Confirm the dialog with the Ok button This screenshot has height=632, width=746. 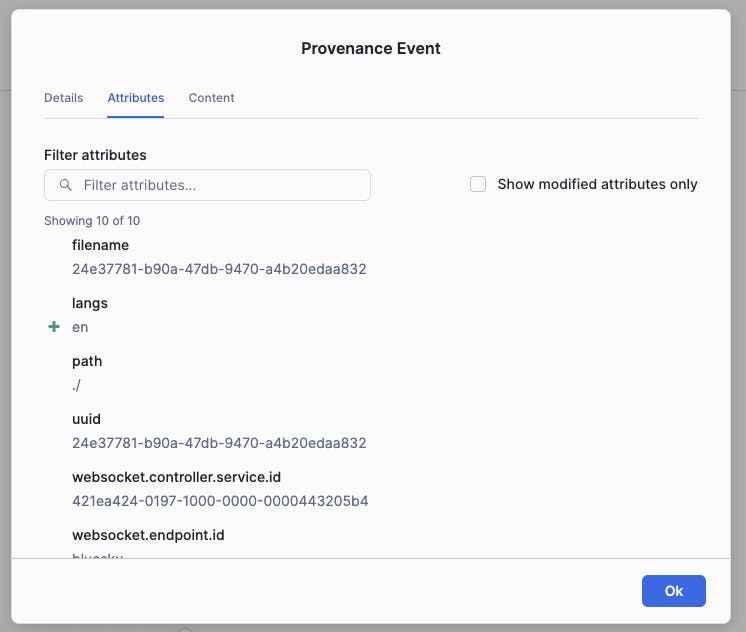coord(673,591)
